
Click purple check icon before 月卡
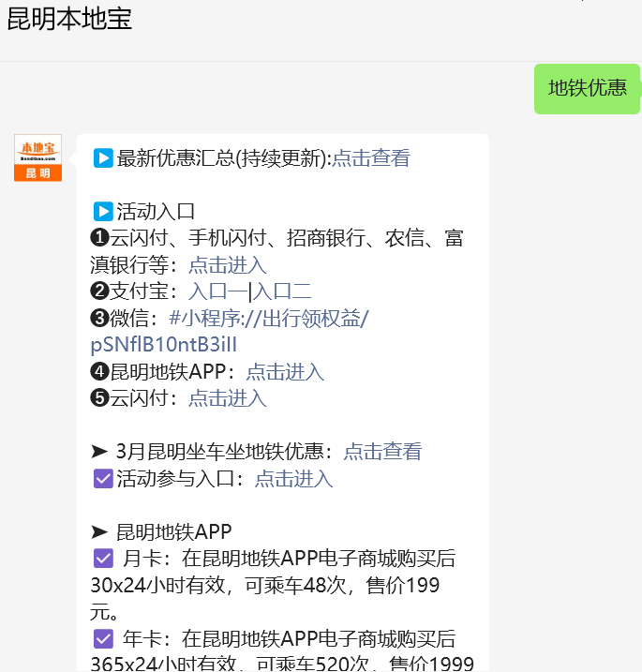pyautogui.click(x=103, y=559)
